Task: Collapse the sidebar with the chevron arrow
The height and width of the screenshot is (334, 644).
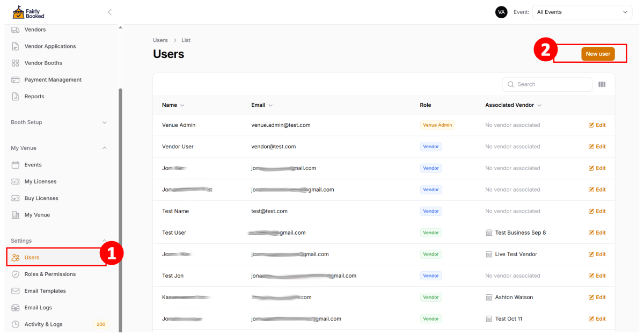Action: [x=109, y=12]
